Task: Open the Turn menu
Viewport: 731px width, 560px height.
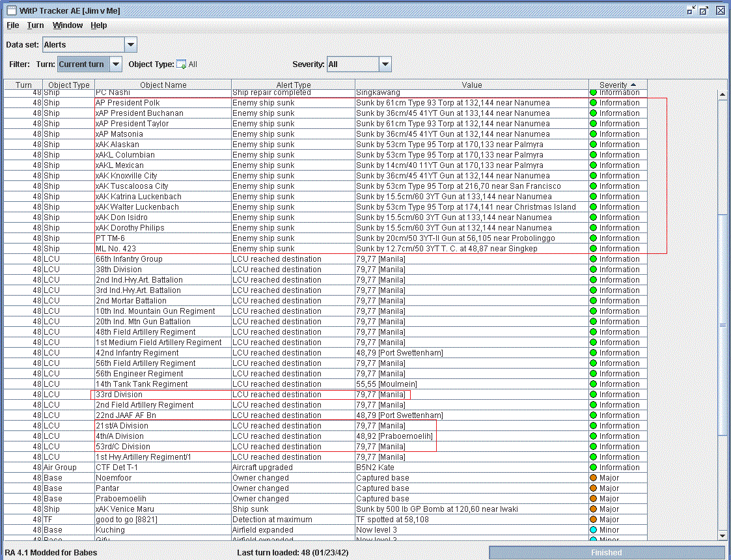Action: click(35, 25)
